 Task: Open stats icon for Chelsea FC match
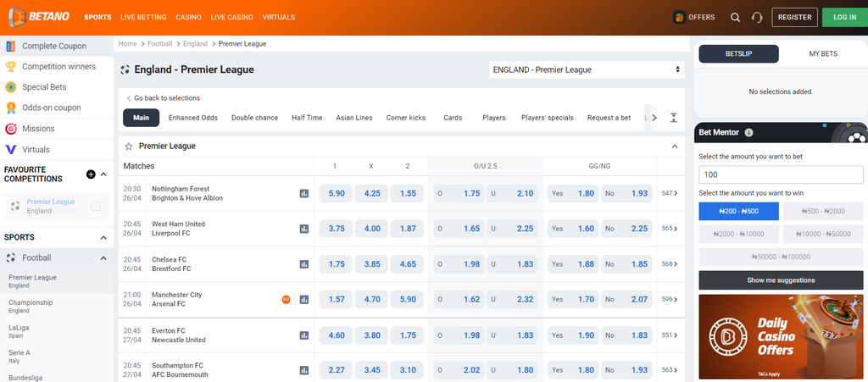[x=304, y=264]
